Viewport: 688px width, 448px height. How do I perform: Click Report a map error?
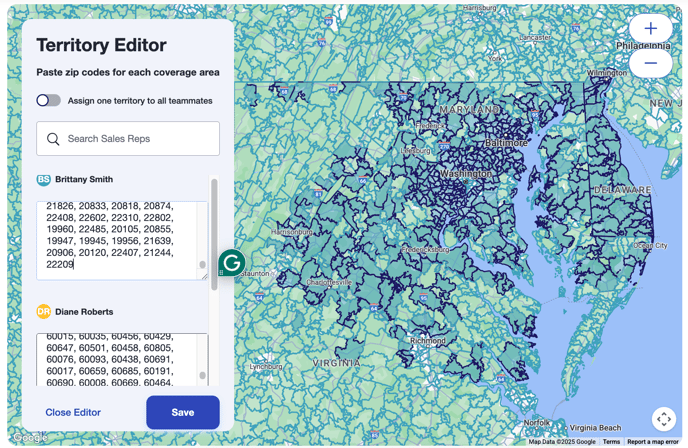tap(652, 441)
